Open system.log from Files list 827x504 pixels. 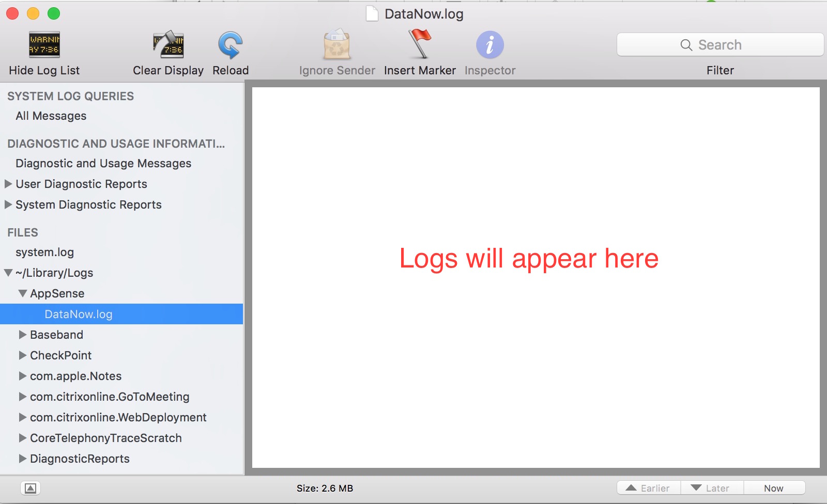click(45, 253)
